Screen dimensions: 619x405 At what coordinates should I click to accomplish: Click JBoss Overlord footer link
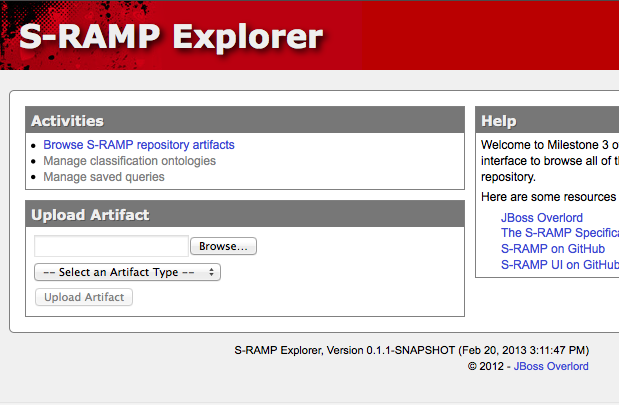click(x=551, y=366)
